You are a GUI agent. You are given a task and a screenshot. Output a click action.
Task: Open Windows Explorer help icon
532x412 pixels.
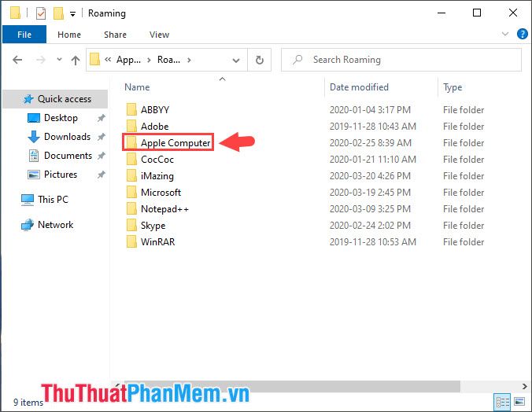[522, 34]
